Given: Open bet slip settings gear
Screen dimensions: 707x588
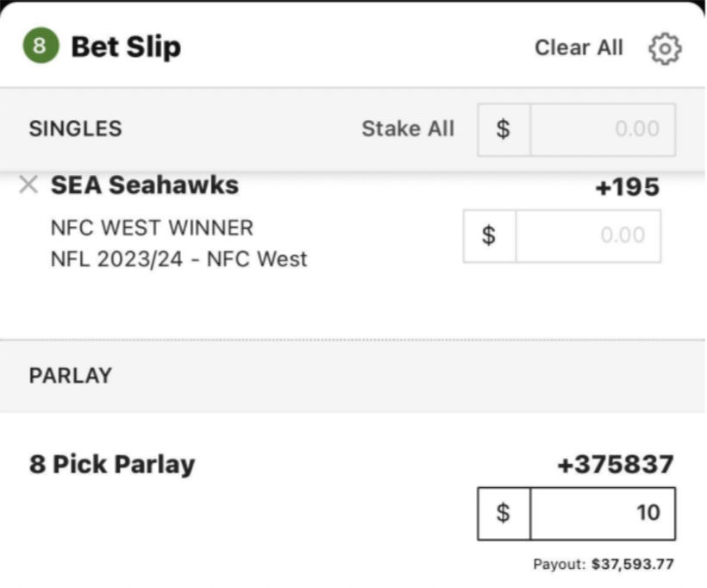Looking at the screenshot, I should coord(665,48).
